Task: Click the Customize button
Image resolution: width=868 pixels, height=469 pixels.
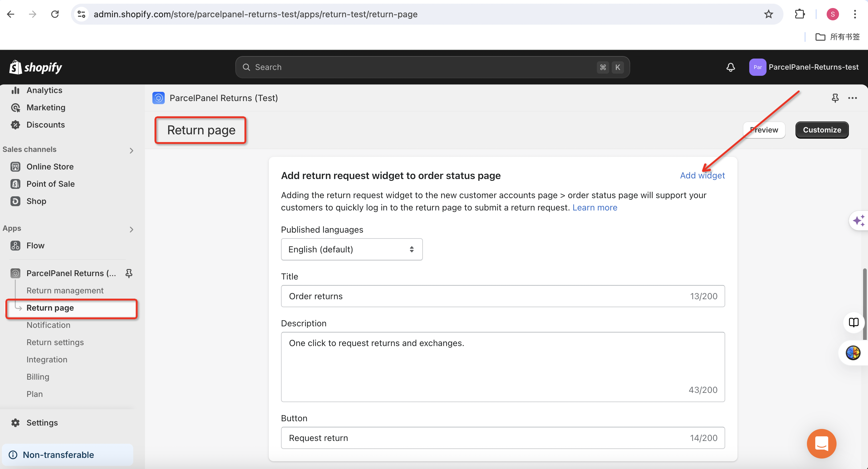Action: 821,130
